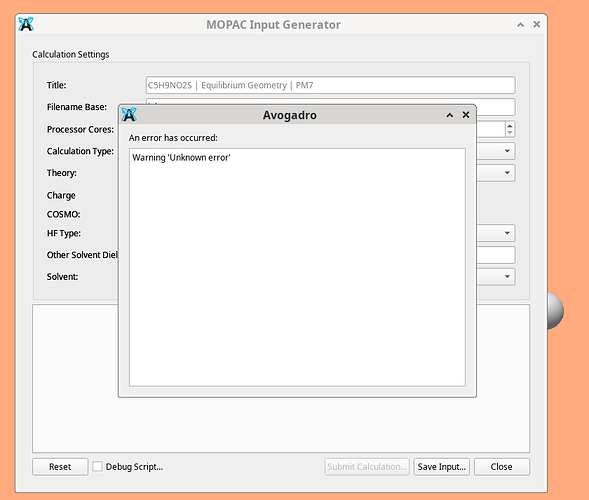This screenshot has height=500, width=589.
Task: Roll up the MOPAC Input Generator window
Action: point(521,25)
